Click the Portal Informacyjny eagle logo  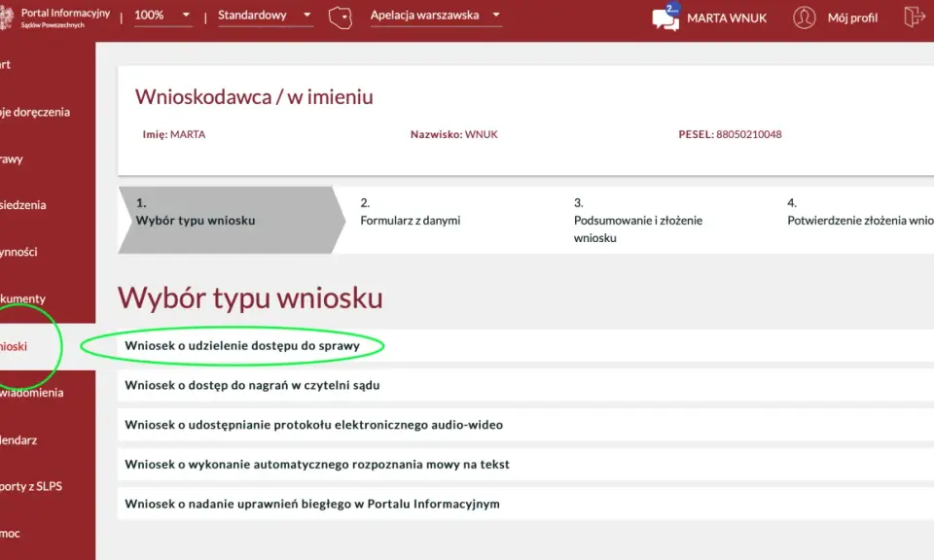click(6, 17)
